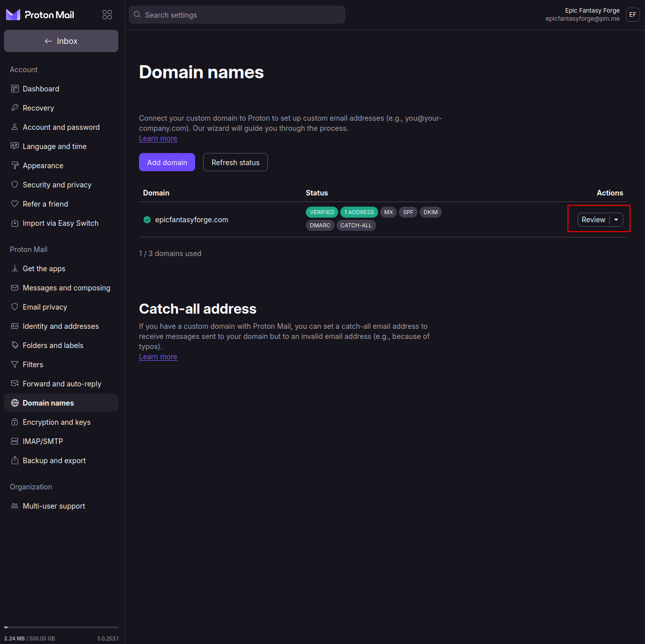The width and height of the screenshot is (645, 644).
Task: Navigate to Security and privacy
Action: [61, 185]
